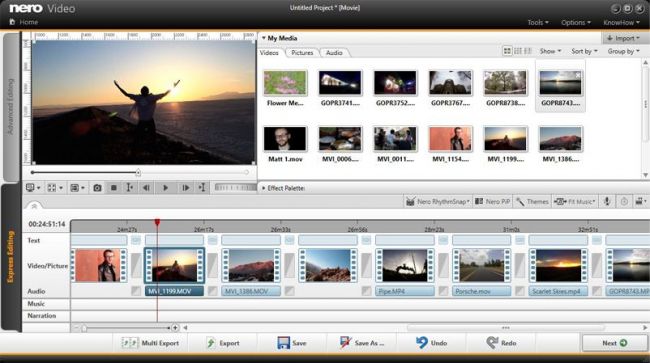Screen dimensions: 650x363
Task: Stop playback in the preview
Action: click(114, 188)
